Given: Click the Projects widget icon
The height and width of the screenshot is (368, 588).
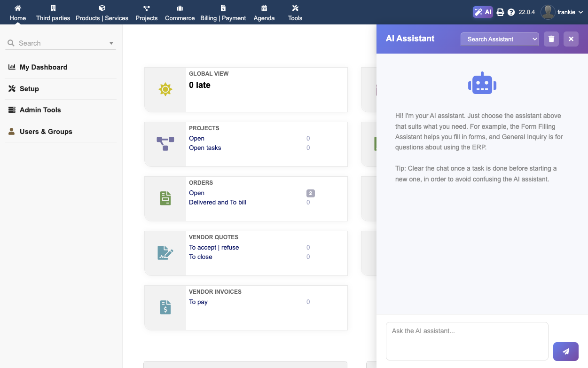Looking at the screenshot, I should point(165,144).
